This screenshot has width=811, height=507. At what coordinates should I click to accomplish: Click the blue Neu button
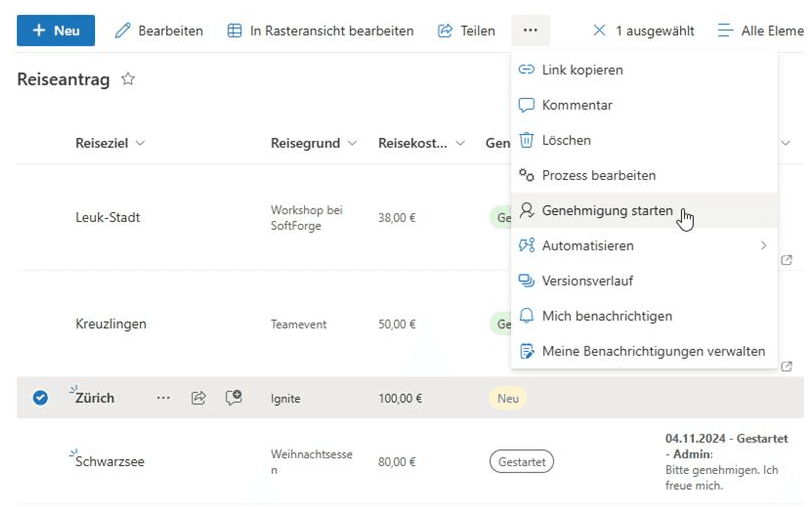(56, 31)
